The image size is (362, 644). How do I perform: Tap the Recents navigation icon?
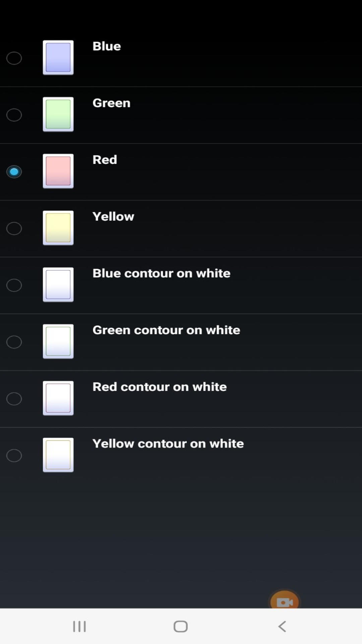[79, 626]
